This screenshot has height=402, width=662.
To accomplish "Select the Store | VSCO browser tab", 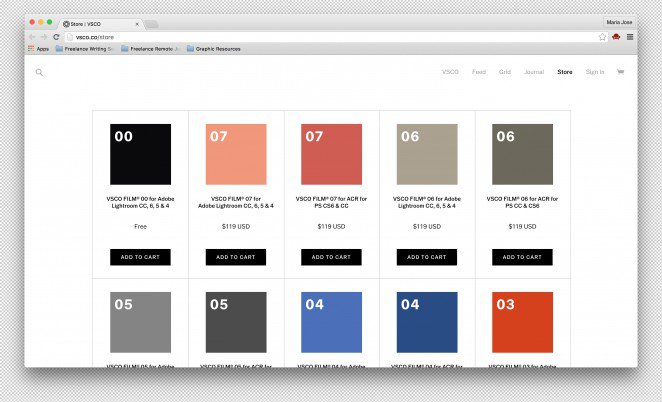I will [100, 24].
